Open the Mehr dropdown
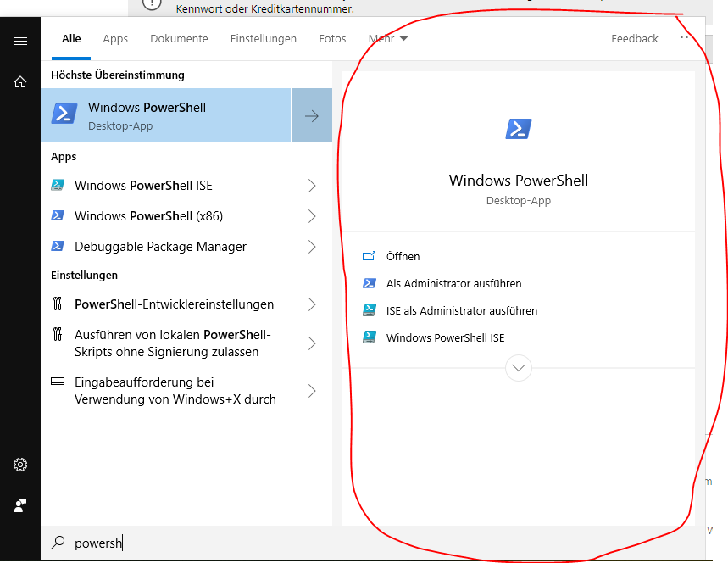This screenshot has width=728, height=563. (x=388, y=38)
